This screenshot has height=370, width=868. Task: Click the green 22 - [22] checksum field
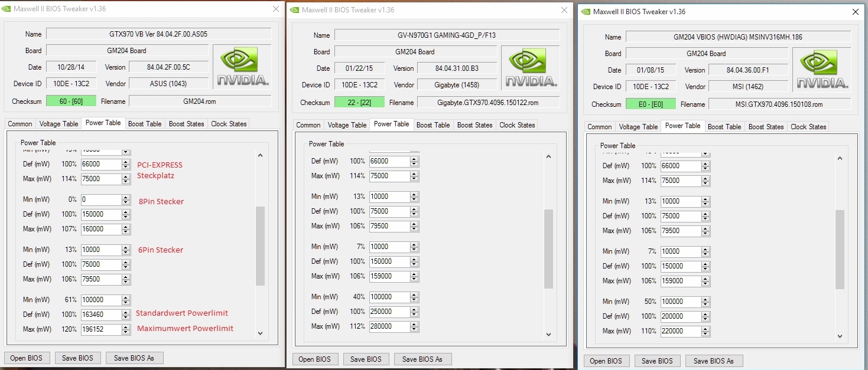[x=360, y=103]
